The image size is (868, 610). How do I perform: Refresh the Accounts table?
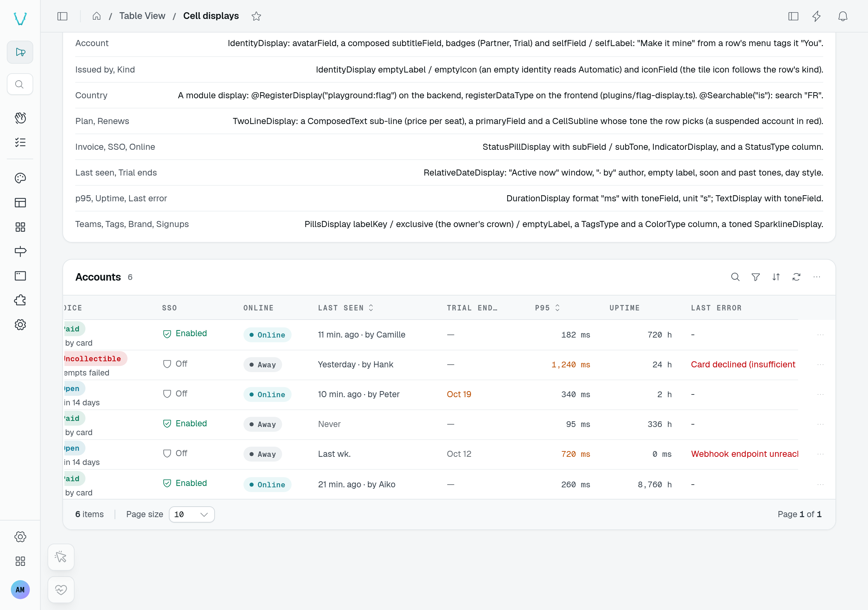pyautogui.click(x=796, y=277)
